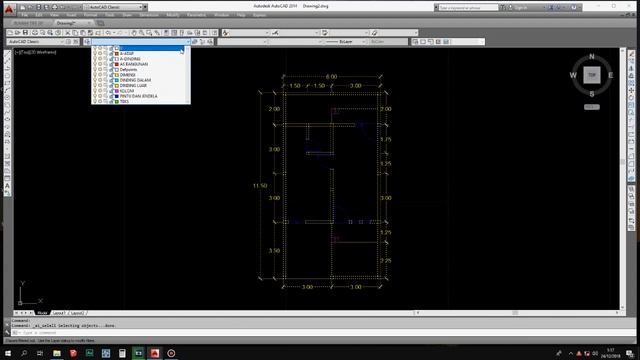Click the Info Center search field
This screenshot has height=360, width=640.
coord(468,7)
